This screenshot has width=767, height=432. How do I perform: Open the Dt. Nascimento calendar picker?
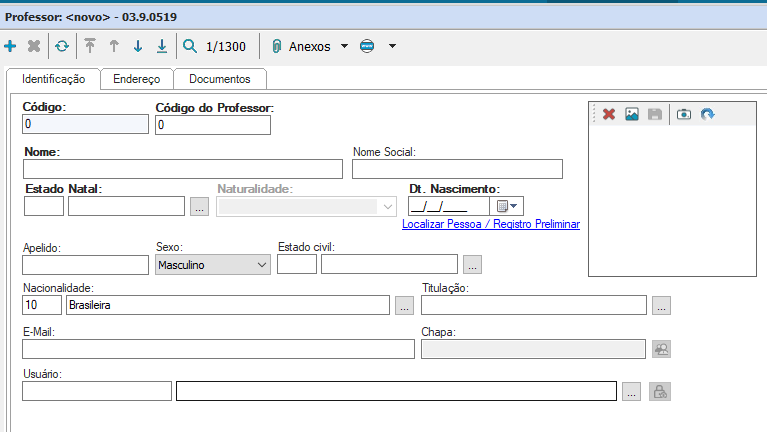coord(507,207)
